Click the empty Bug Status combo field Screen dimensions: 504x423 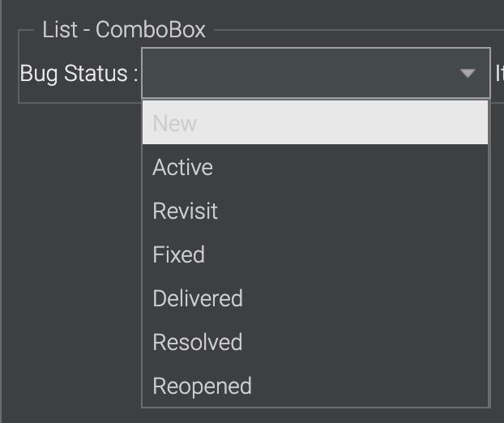[300, 74]
